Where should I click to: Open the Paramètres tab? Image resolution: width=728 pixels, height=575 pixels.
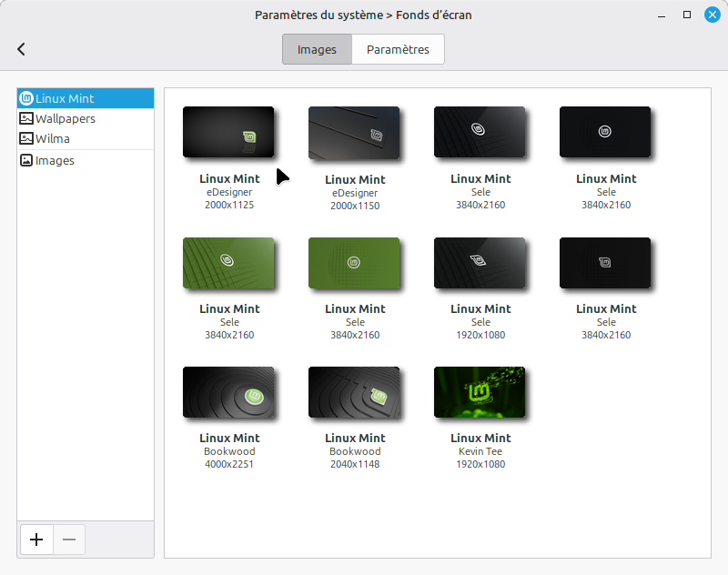398,49
